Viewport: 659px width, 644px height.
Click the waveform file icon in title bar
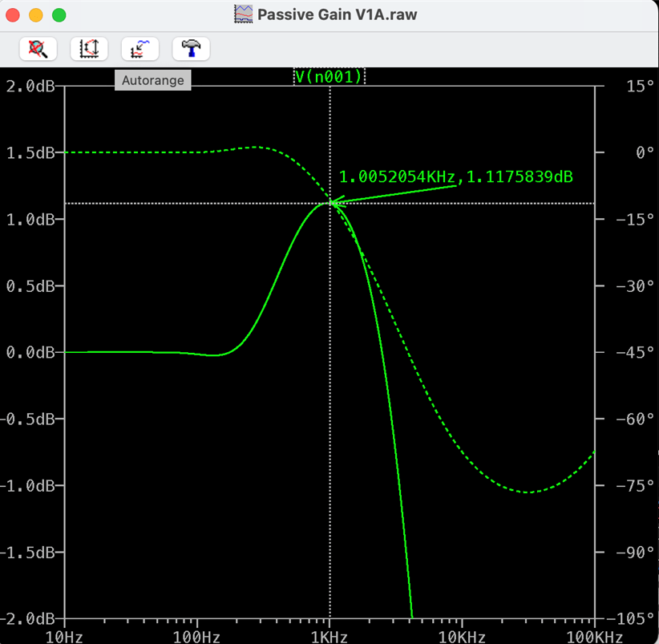(244, 14)
